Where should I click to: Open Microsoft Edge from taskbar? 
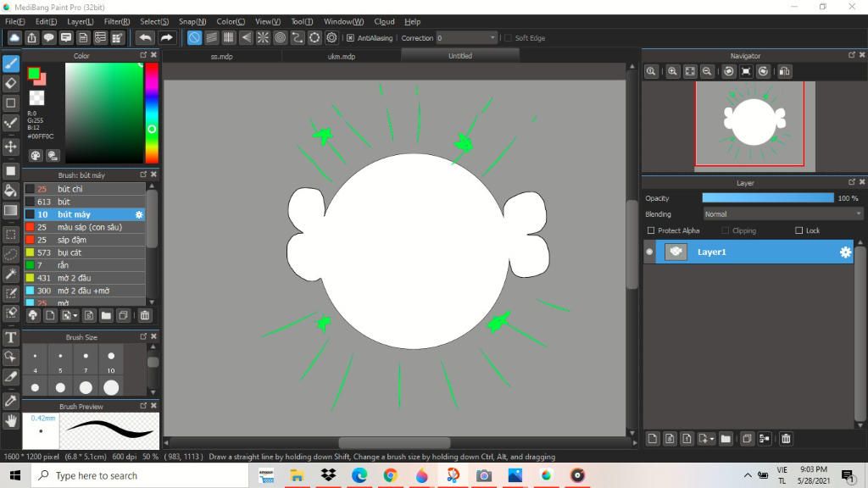(x=359, y=475)
